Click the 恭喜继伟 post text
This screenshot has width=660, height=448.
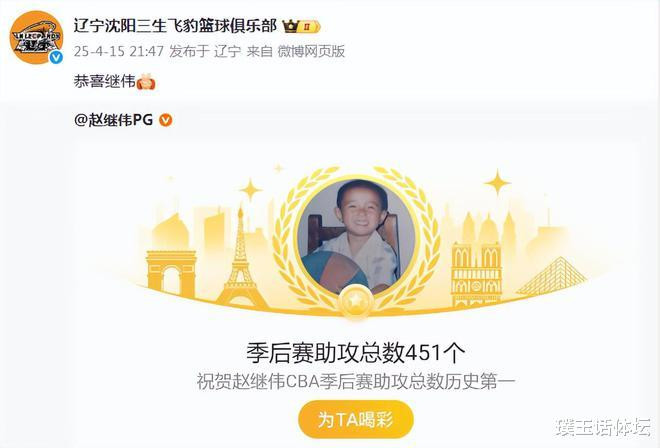[104, 81]
